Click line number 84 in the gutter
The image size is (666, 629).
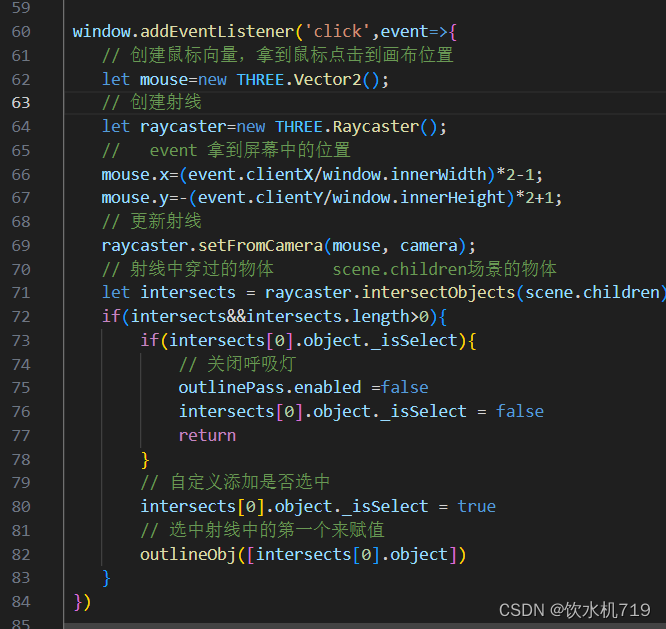point(21,602)
